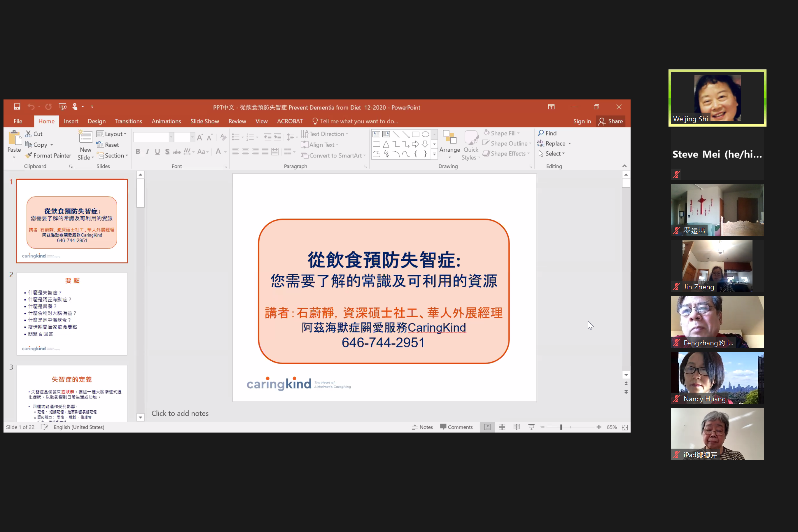Click the 65% zoom level value
Screen dimensions: 798x532
pyautogui.click(x=612, y=427)
